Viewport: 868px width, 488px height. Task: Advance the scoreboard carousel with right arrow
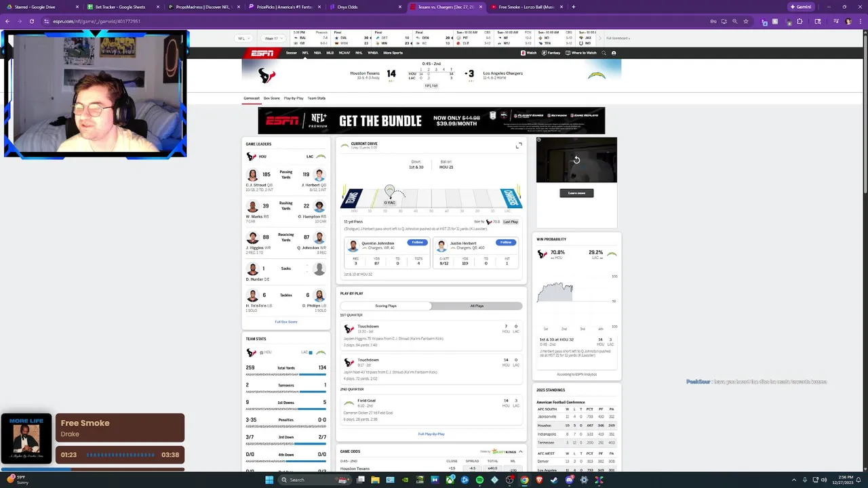click(x=601, y=39)
